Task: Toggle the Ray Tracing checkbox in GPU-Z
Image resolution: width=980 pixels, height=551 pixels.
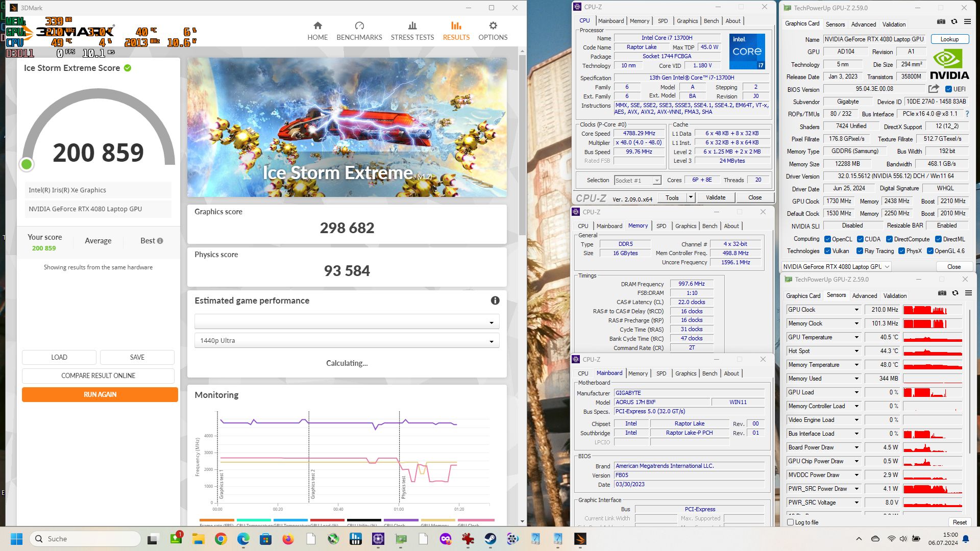Action: coord(860,251)
